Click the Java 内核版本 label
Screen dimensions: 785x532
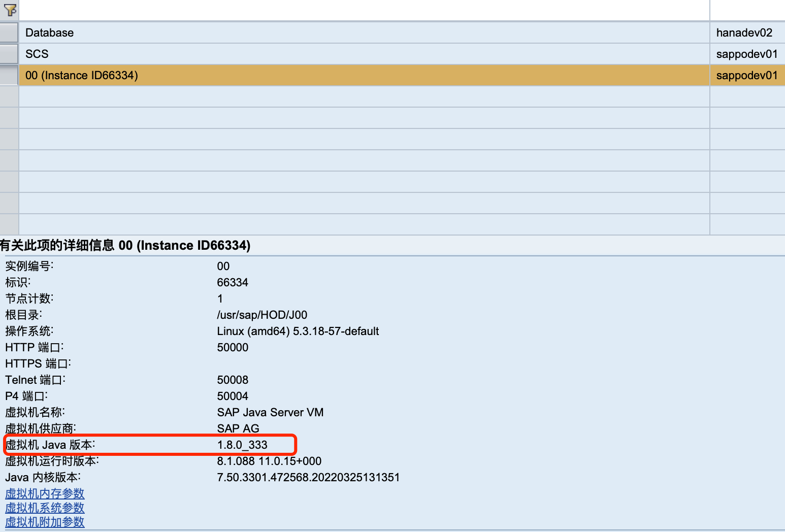click(x=43, y=477)
